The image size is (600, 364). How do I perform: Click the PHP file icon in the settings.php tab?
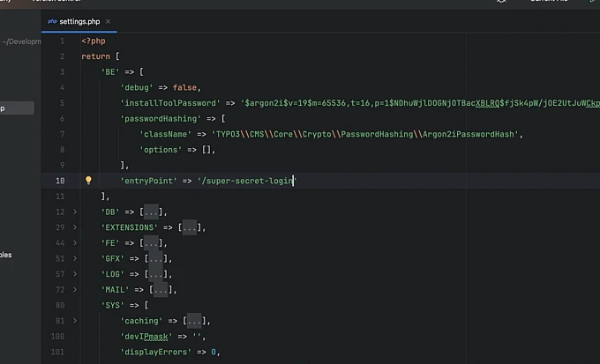(53, 19)
